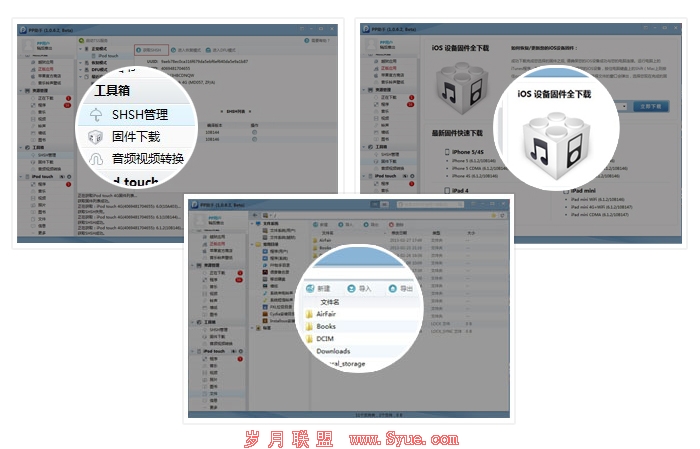Select iPod touch under normal mode in SHSH window tree
Screen dimensions: 700x449
(108, 56)
